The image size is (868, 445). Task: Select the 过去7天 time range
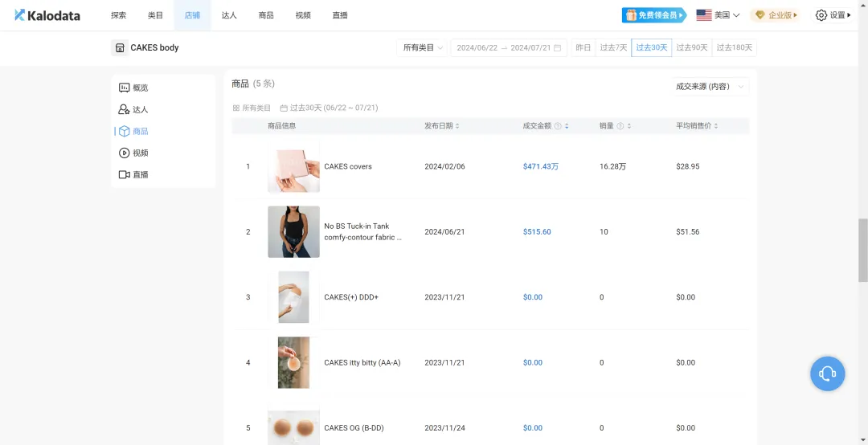coord(612,48)
